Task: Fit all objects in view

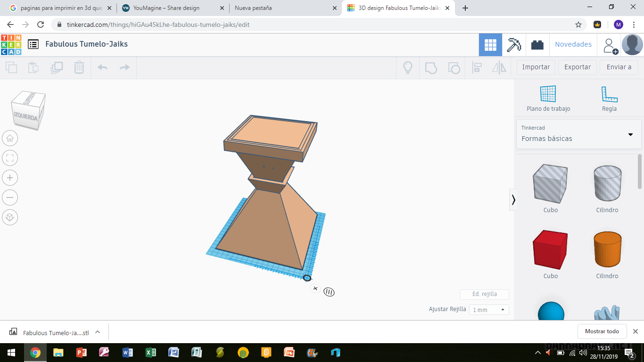Action: point(10,158)
